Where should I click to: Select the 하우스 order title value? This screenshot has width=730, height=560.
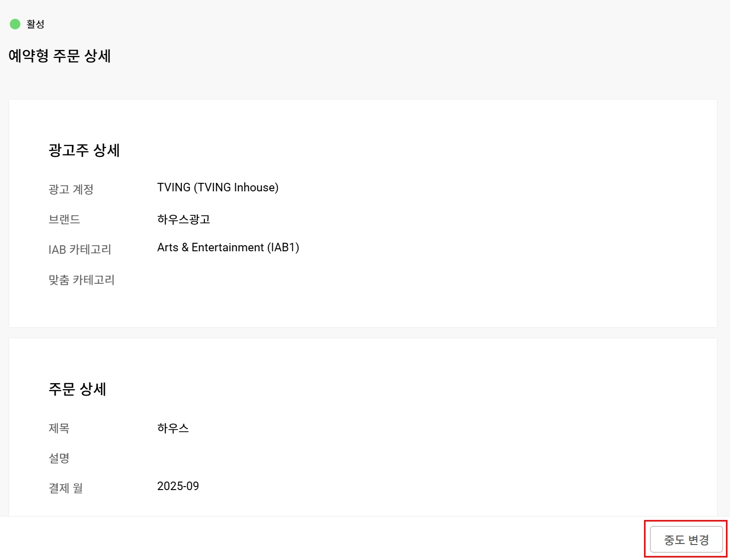pos(173,428)
